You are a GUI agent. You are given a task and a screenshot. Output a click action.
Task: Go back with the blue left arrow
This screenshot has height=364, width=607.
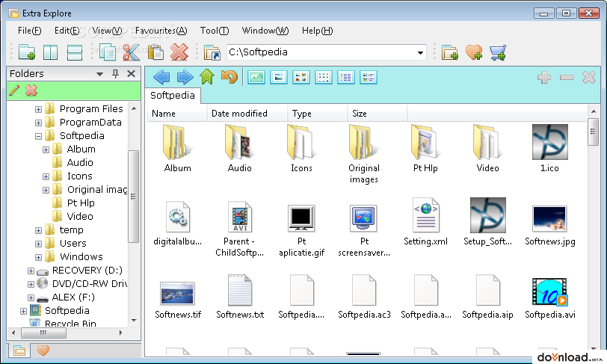161,78
